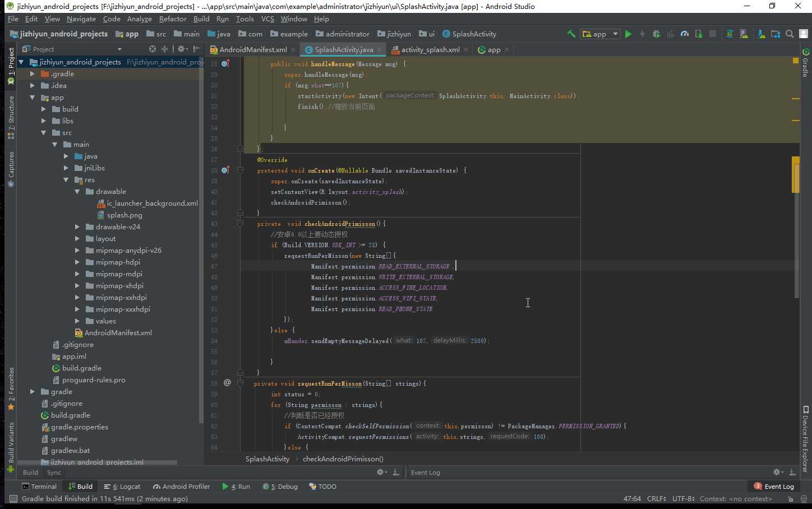812x509 pixels.
Task: Select gradle.properties file
Action: pyautogui.click(x=75, y=427)
